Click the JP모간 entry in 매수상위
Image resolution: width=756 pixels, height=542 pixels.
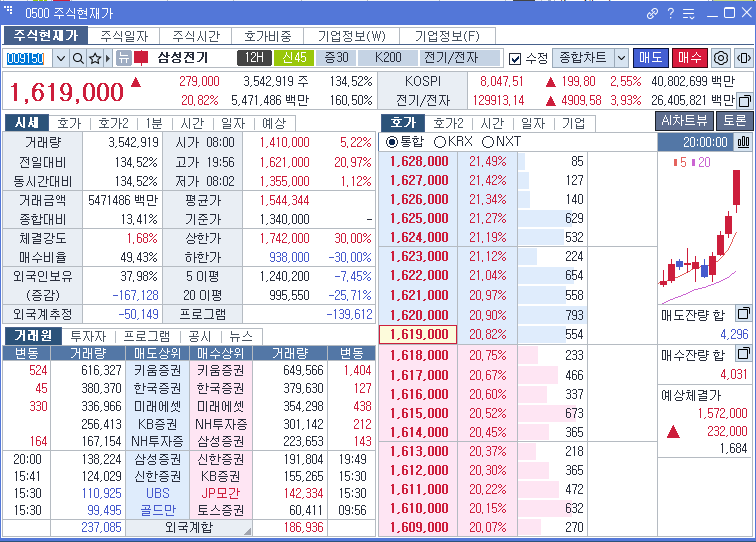coord(220,493)
